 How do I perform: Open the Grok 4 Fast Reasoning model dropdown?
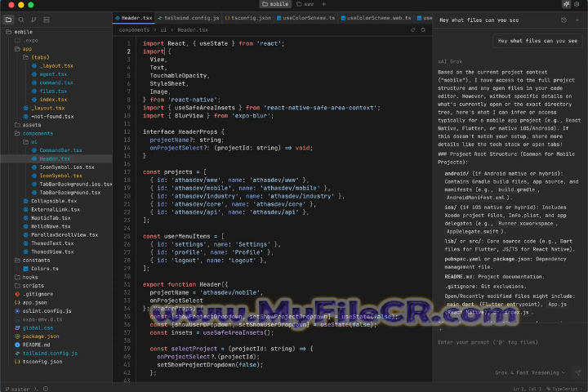click(530, 373)
